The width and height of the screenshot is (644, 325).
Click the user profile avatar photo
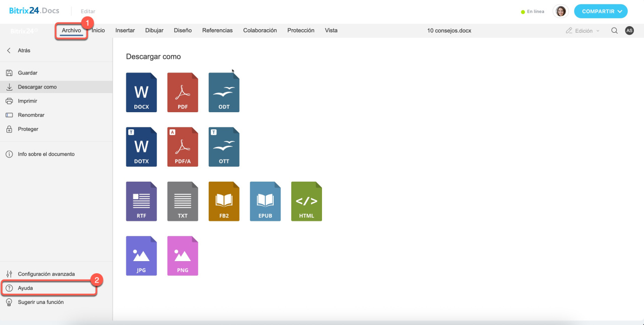[x=560, y=12]
